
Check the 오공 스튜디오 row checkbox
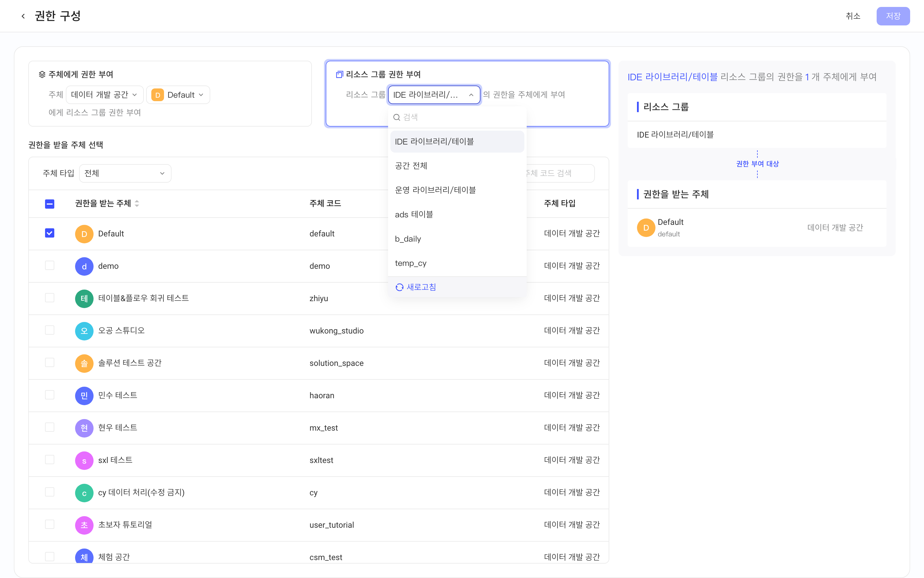pos(50,330)
